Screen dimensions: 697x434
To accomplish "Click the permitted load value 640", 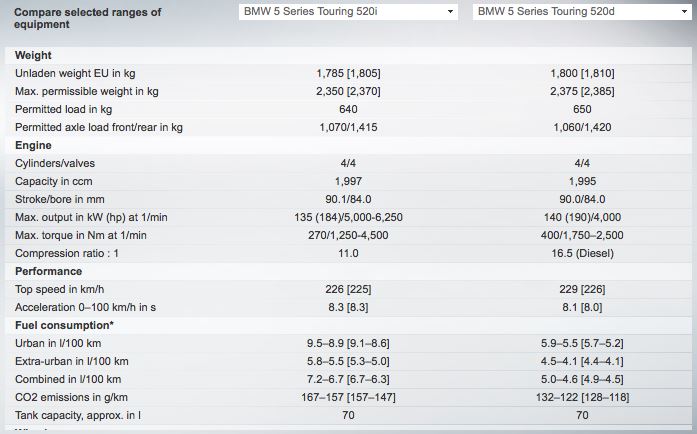I will click(348, 109).
